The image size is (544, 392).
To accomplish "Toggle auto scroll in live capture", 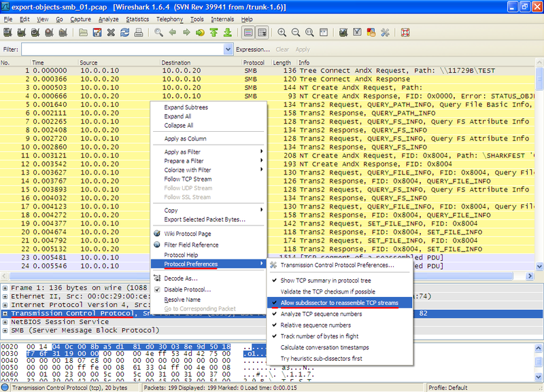I will [262, 33].
